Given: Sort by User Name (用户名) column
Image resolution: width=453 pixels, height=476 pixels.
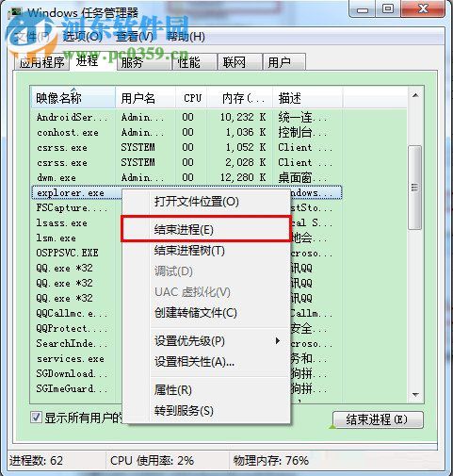Looking at the screenshot, I should click(x=145, y=98).
